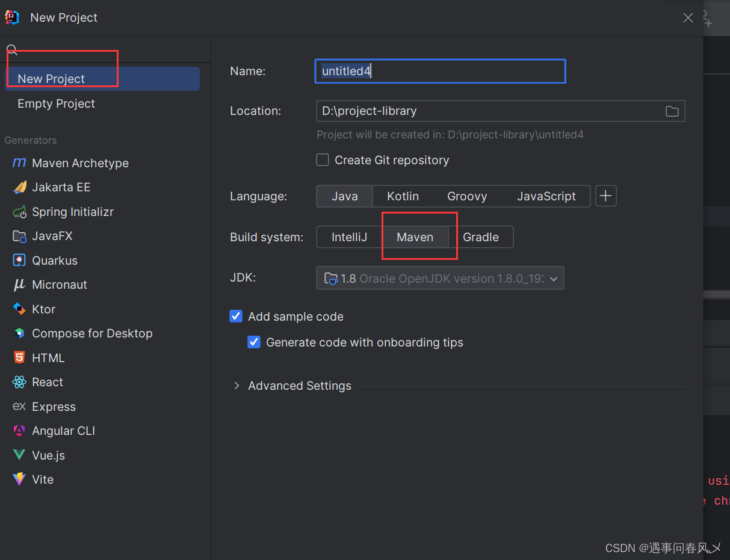The height and width of the screenshot is (560, 730).
Task: Click the HTML5 shield icon
Action: (x=20, y=357)
